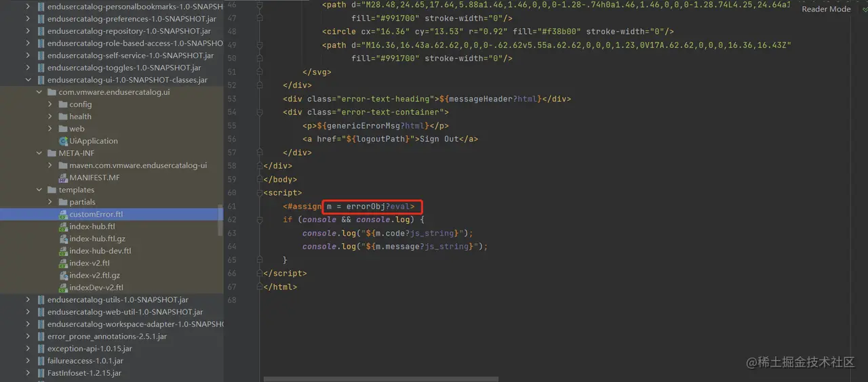Select endusercatalog-workspace-adapter jar row
Screen dimensions: 868x382
[x=112, y=324]
